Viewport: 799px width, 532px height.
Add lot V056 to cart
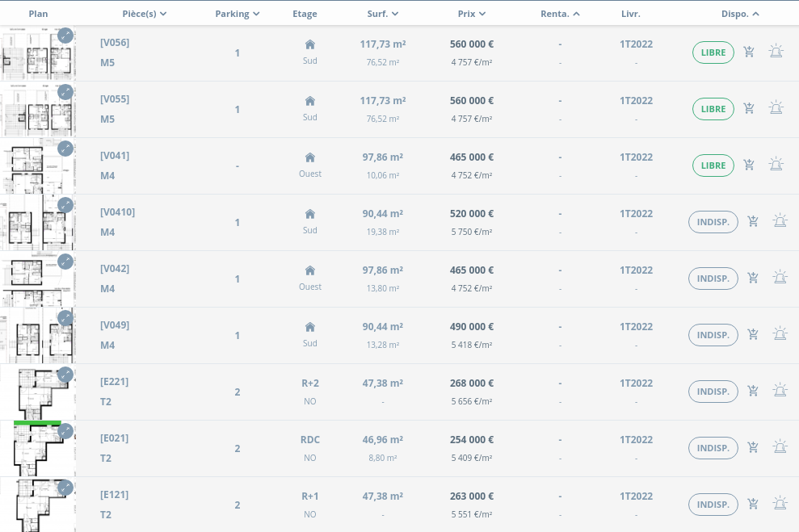749,52
